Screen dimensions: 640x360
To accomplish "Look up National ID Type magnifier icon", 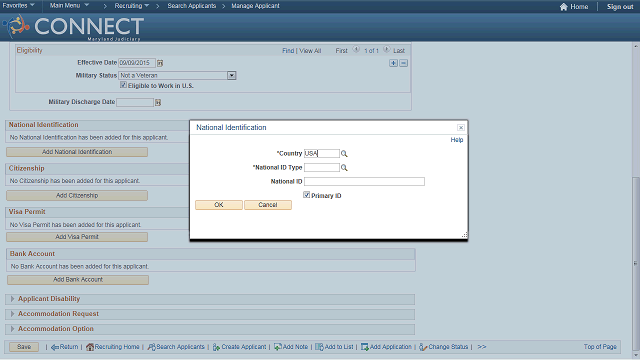I will click(x=344, y=168).
